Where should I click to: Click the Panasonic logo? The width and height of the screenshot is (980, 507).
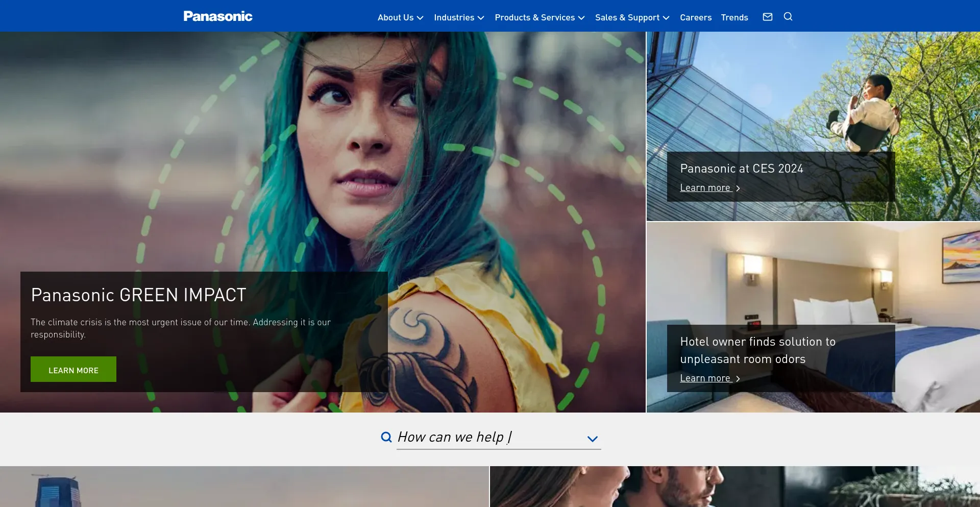218,16
